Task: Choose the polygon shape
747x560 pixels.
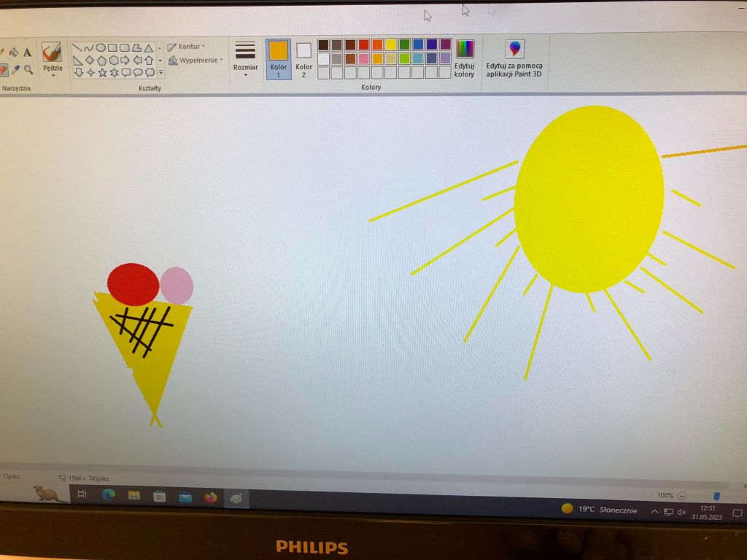Action: coord(136,47)
